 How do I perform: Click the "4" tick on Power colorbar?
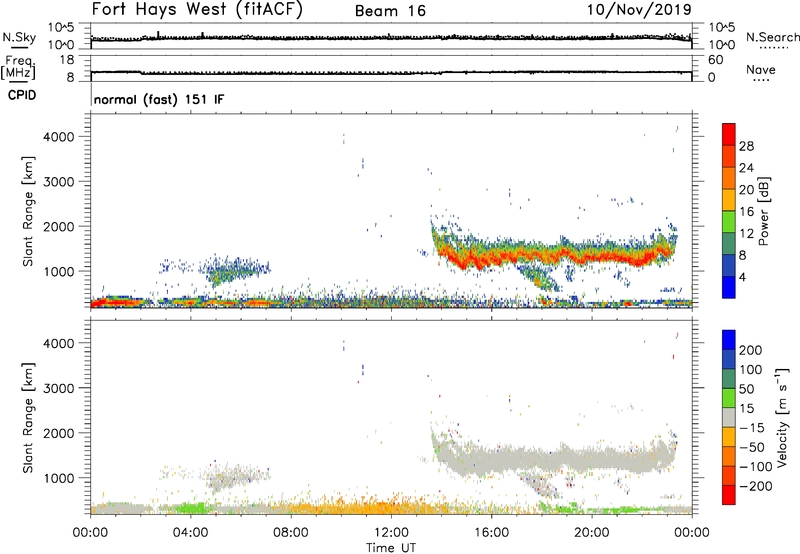pyautogui.click(x=742, y=277)
